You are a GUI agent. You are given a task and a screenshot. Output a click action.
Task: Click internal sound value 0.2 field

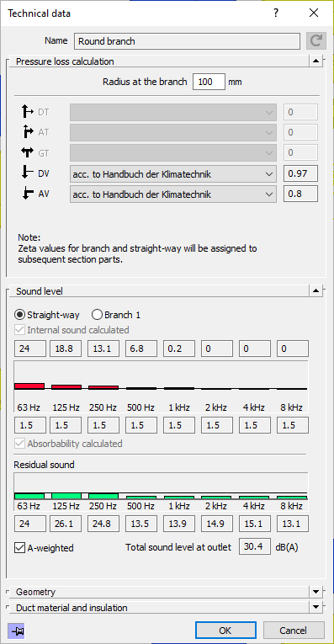(179, 349)
